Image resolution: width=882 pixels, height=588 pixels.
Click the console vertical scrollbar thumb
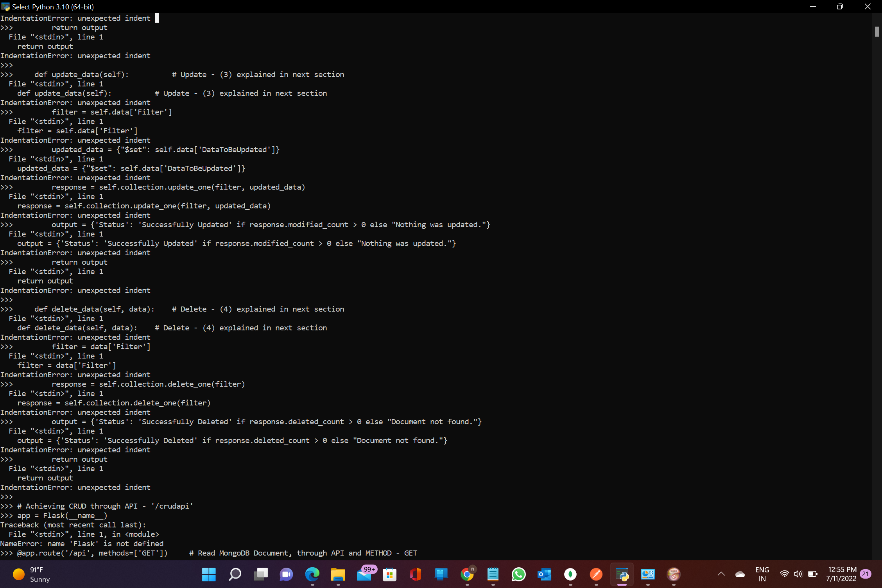[x=877, y=32]
